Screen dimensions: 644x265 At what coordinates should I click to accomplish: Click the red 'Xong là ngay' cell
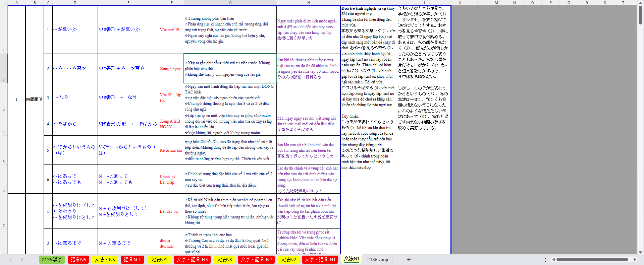pos(171,69)
